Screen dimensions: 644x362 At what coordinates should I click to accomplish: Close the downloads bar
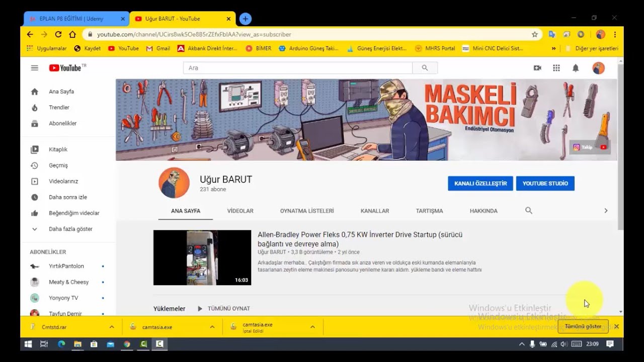pyautogui.click(x=616, y=326)
